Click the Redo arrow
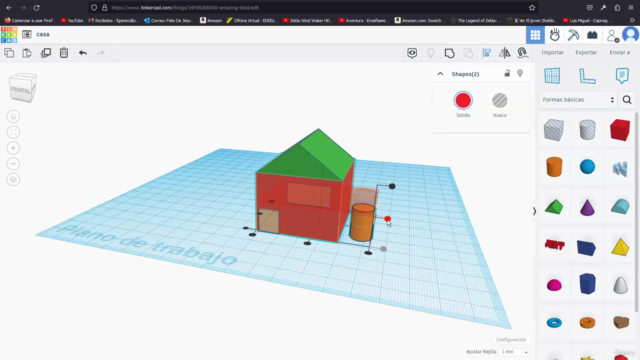 (x=100, y=53)
